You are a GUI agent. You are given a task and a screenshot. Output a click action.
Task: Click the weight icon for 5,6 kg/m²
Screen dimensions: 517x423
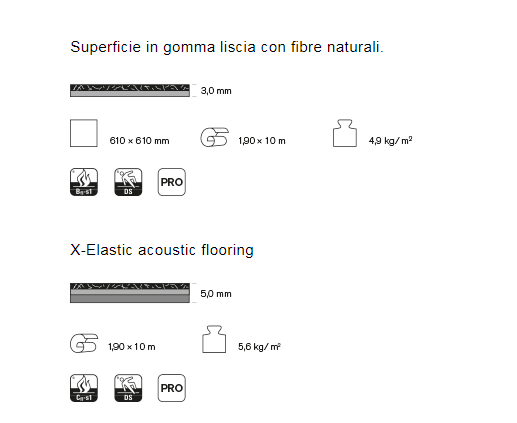click(214, 339)
